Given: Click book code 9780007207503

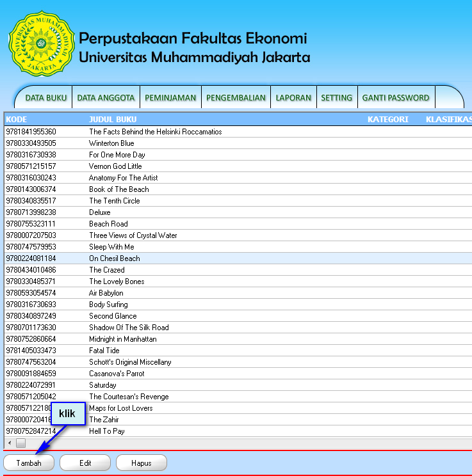Looking at the screenshot, I should click(31, 235).
